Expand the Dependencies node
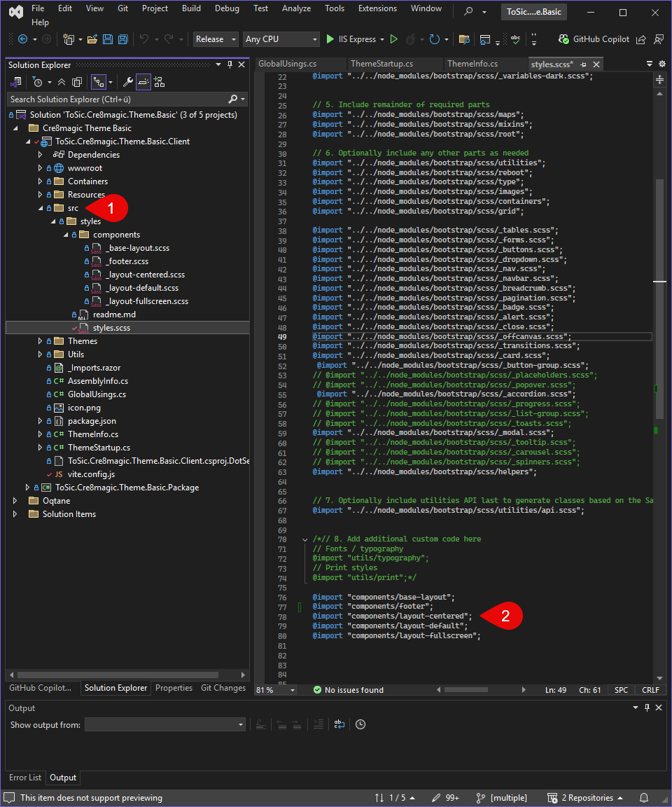672x807 pixels. click(40, 154)
